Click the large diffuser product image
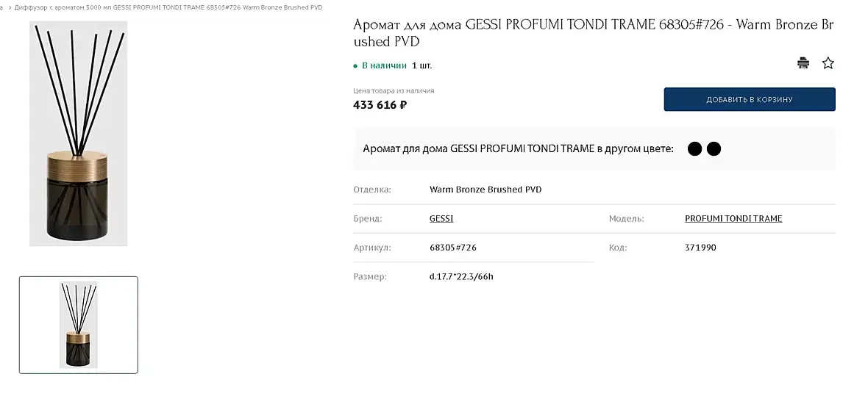 tap(78, 134)
